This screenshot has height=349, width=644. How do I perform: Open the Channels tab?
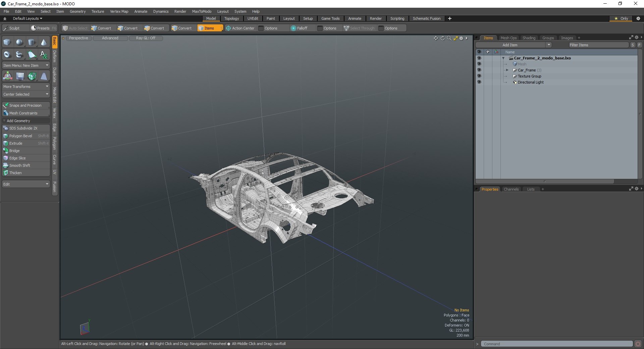511,189
